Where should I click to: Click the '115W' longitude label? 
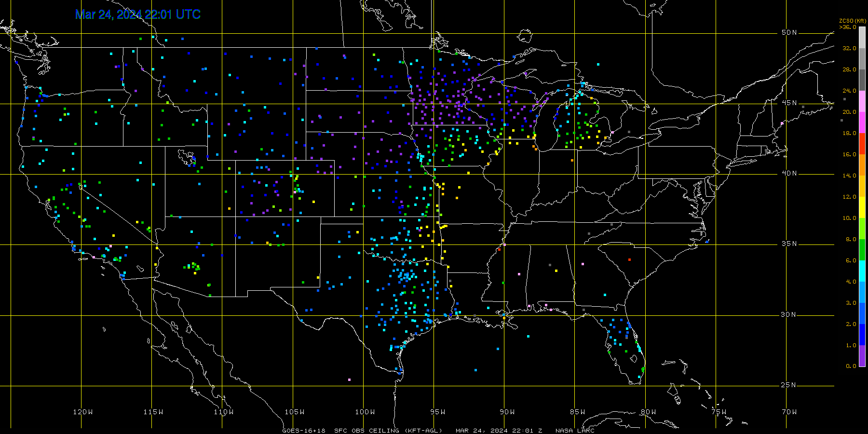pyautogui.click(x=153, y=412)
